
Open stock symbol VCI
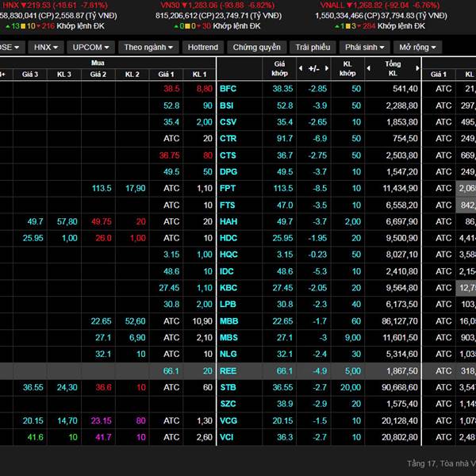[x=227, y=437]
